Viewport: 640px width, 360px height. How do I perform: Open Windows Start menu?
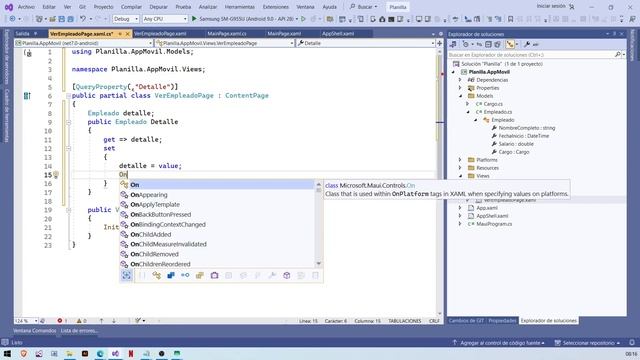pos(7,354)
